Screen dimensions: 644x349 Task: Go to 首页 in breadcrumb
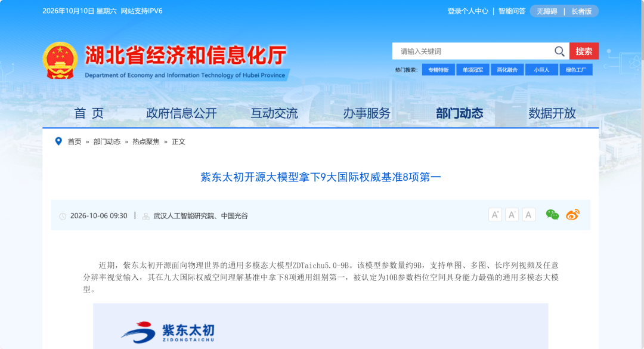click(75, 142)
